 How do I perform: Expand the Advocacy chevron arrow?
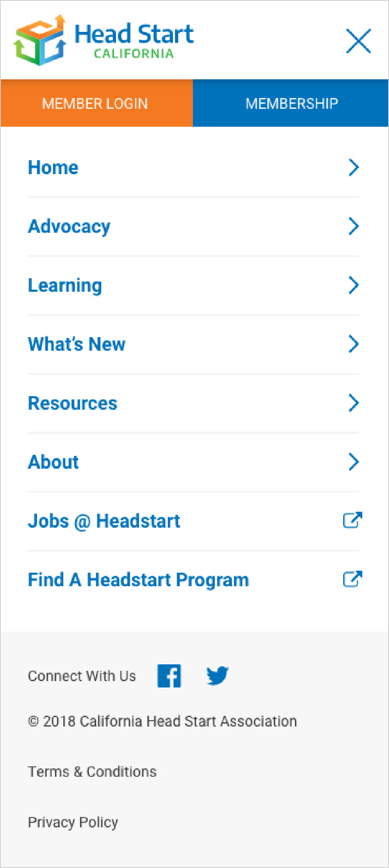[x=354, y=226]
